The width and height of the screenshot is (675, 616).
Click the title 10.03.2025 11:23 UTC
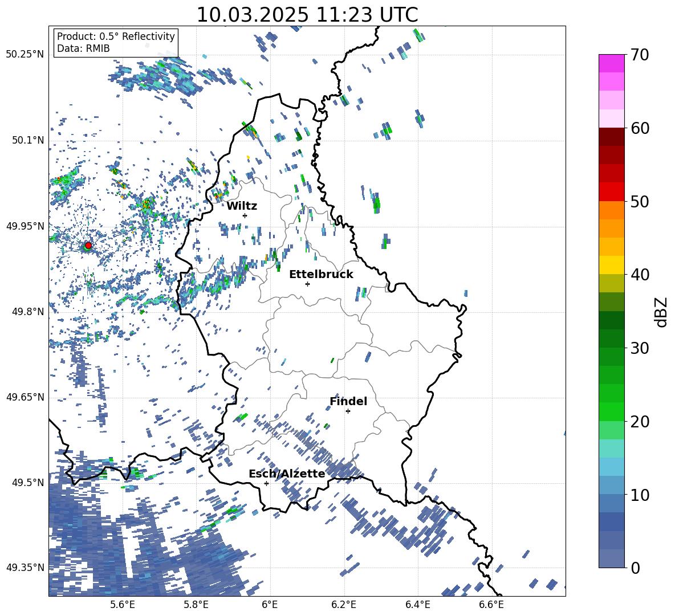click(x=307, y=15)
